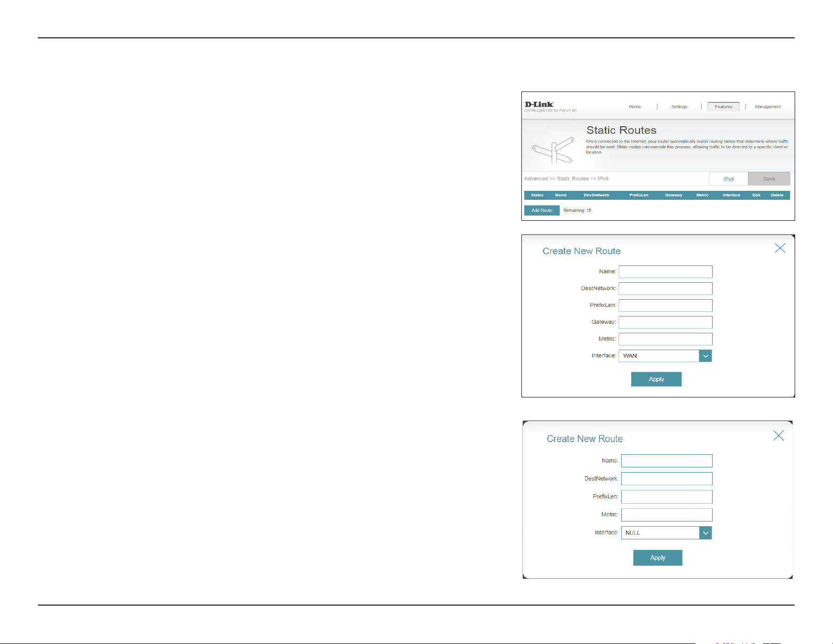Select the Features tab
This screenshot has height=644, width=833.
pos(723,107)
